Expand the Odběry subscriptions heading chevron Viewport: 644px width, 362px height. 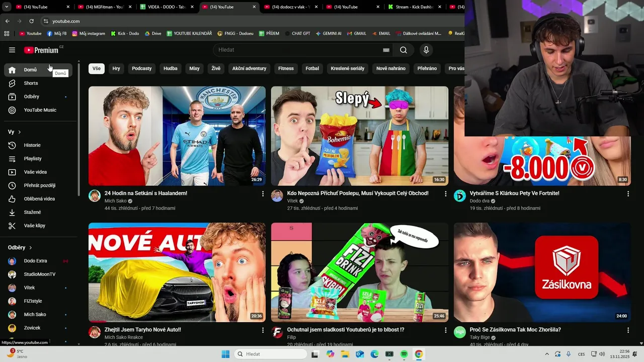coord(31,248)
